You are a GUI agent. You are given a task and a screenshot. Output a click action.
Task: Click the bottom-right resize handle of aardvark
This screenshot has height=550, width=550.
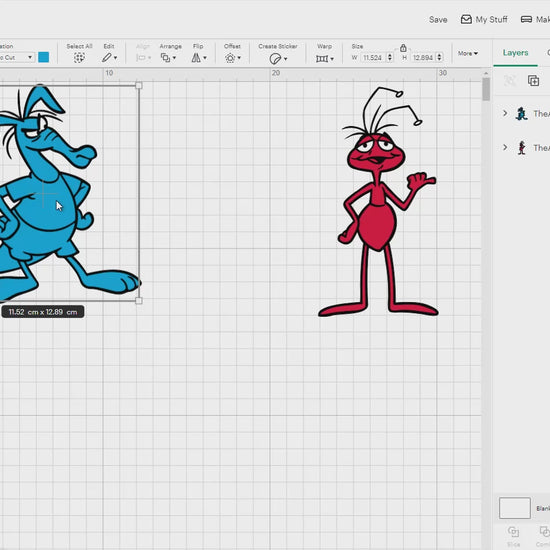[x=139, y=301]
